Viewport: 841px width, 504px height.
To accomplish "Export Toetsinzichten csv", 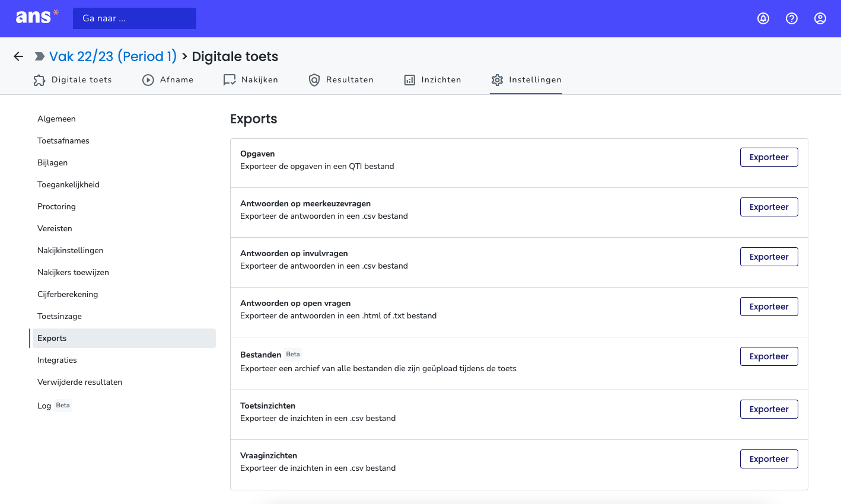I will pyautogui.click(x=769, y=409).
